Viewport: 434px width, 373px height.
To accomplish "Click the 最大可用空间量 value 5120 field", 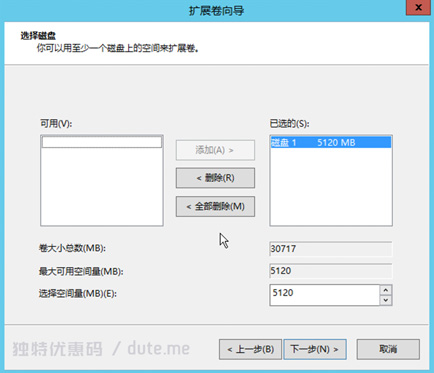I will [331, 271].
